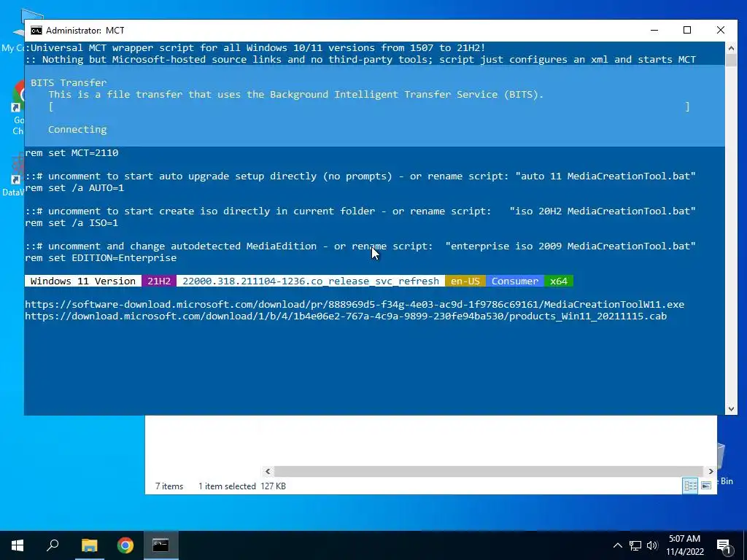Open the notification center icon

[724, 545]
